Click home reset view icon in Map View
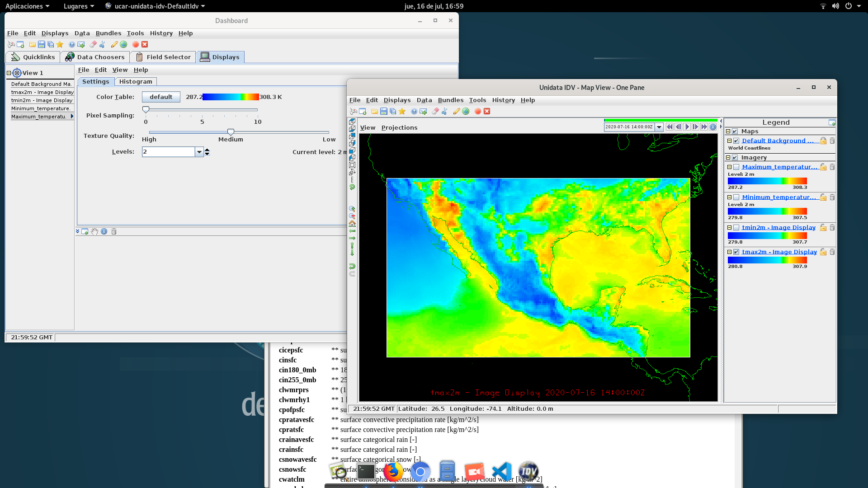Screen dimensions: 868x488 (x=352, y=224)
